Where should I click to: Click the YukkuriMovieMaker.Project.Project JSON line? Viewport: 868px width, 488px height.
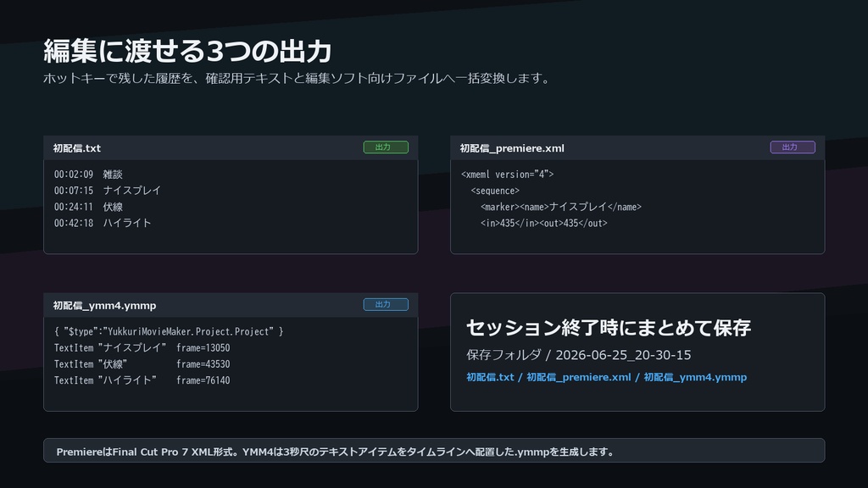coord(169,331)
